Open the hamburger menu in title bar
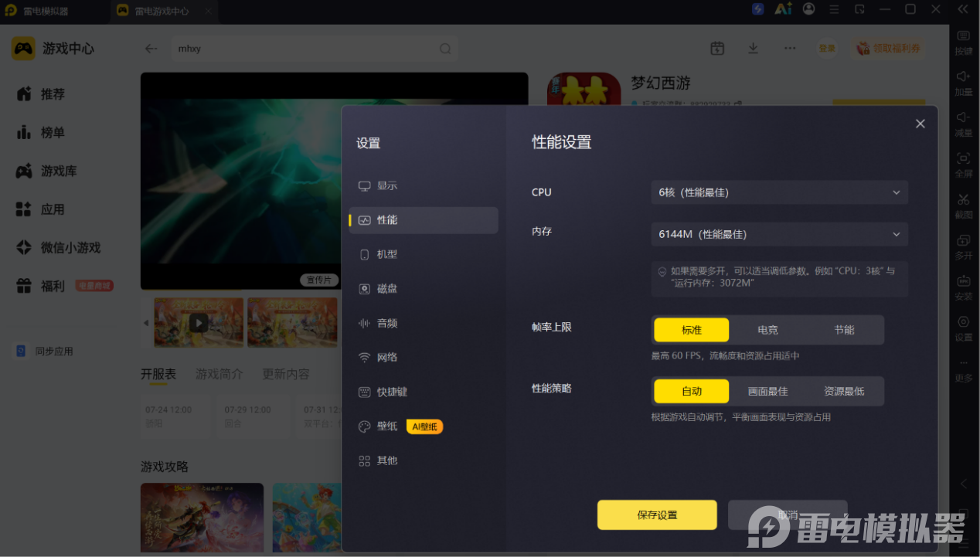The width and height of the screenshot is (980, 557). point(834,9)
